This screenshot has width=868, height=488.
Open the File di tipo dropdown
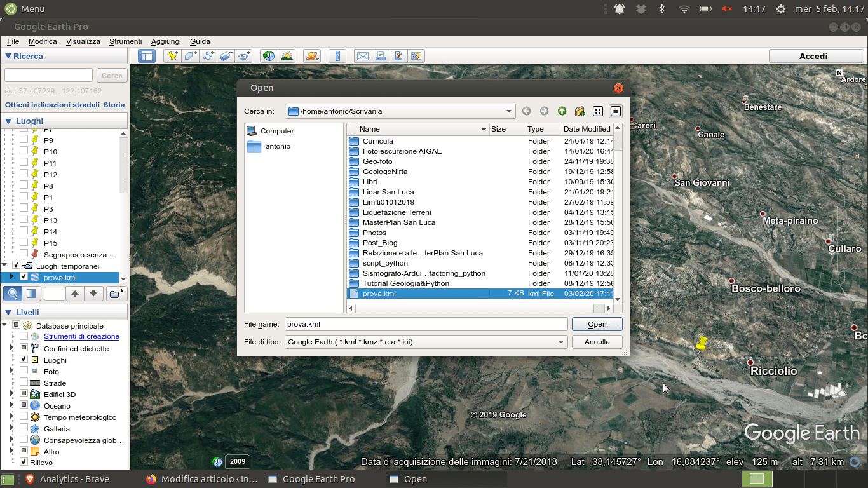coord(426,342)
